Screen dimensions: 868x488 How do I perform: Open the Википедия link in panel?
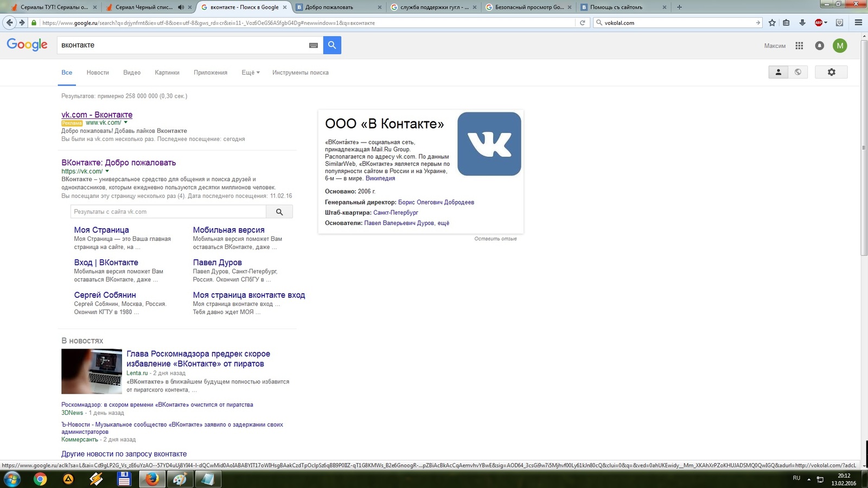click(x=380, y=178)
